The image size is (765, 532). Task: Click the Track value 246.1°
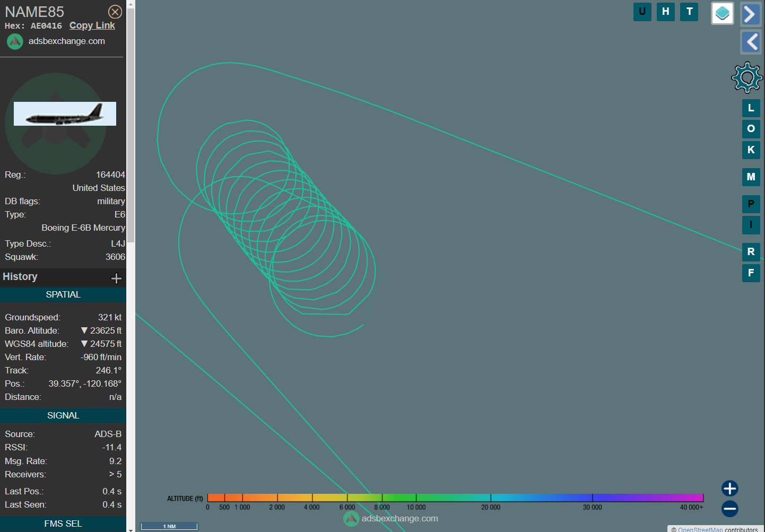click(x=109, y=370)
